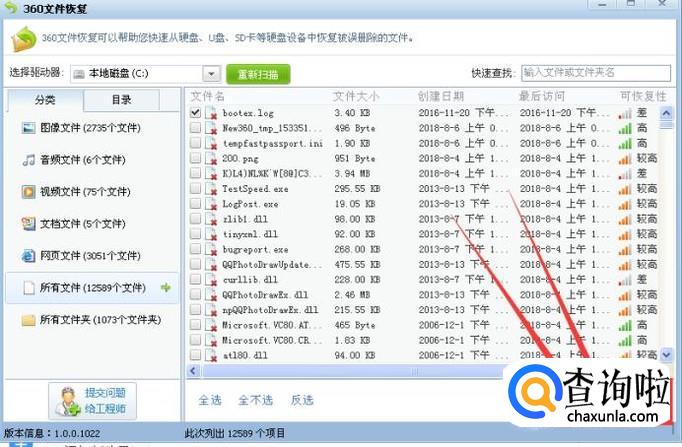Viewport: 682px width, 447px height.
Task: Click the 360 file recovery logo icon
Action: (x=23, y=39)
